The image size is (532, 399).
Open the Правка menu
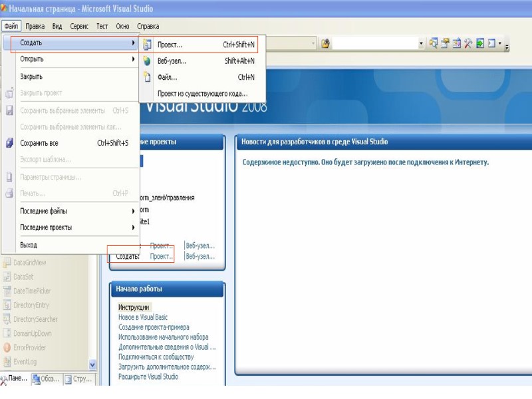(x=35, y=26)
